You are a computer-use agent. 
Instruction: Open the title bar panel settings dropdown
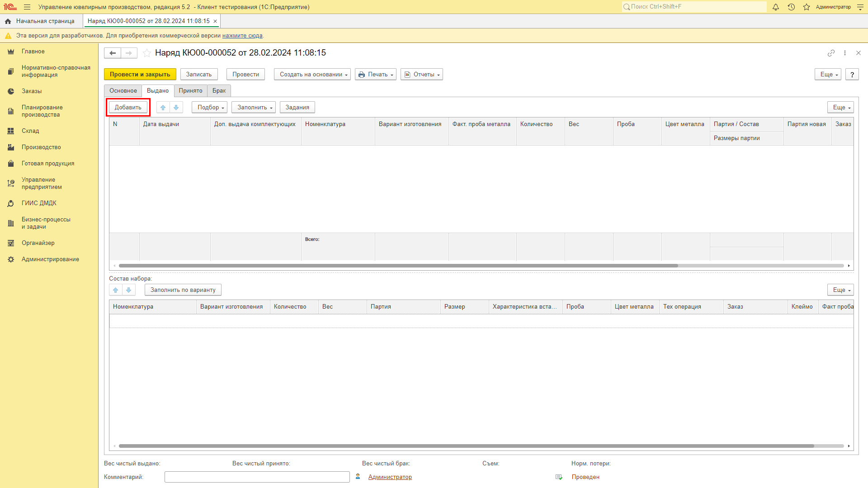click(x=860, y=7)
